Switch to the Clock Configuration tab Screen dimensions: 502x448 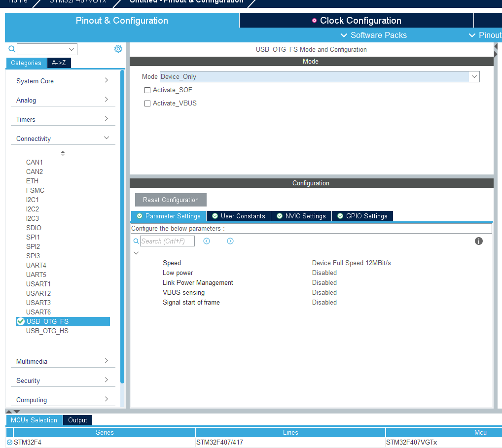[x=357, y=20]
